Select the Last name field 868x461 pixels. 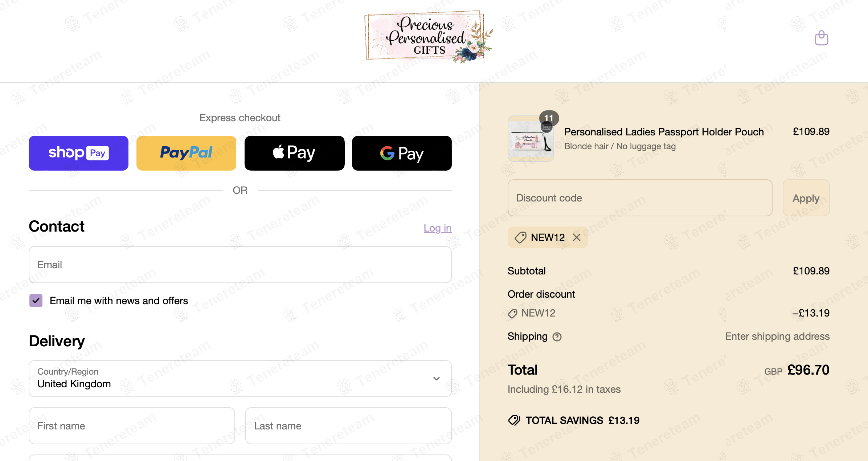point(348,426)
